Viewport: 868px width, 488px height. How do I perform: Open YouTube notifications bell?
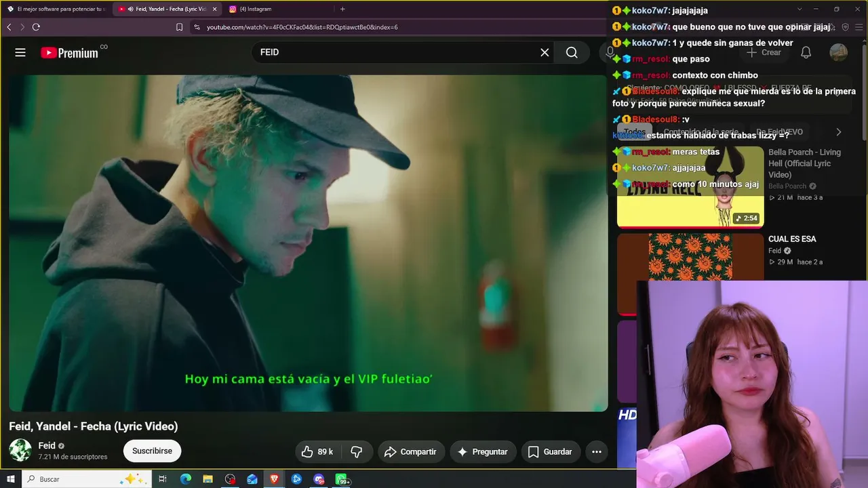click(806, 52)
